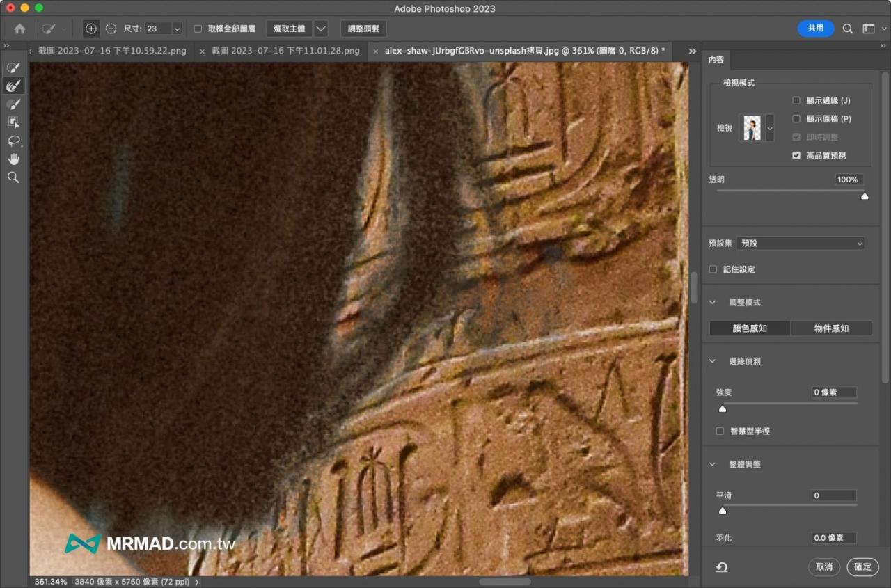Select the Refine Edge Brush tool

point(13,86)
